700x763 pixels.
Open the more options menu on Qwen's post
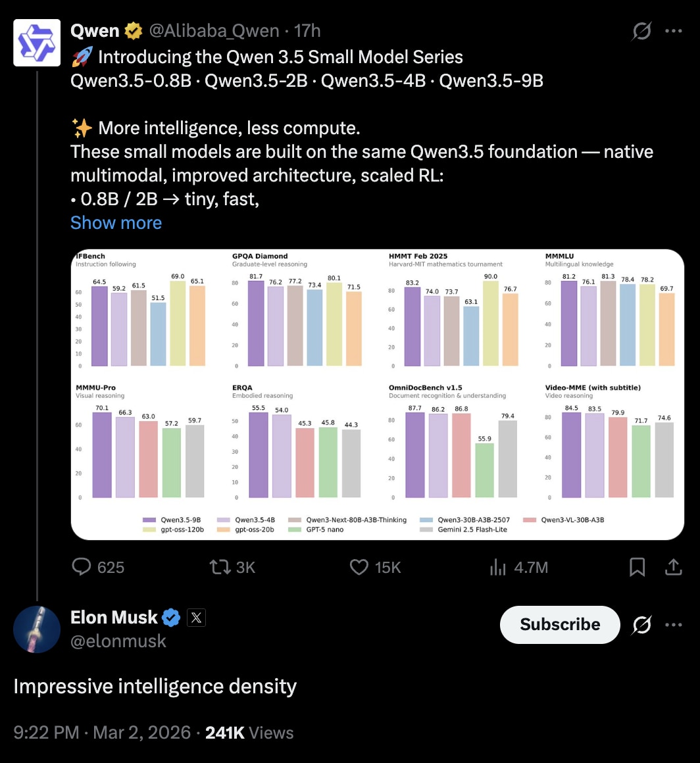[674, 31]
